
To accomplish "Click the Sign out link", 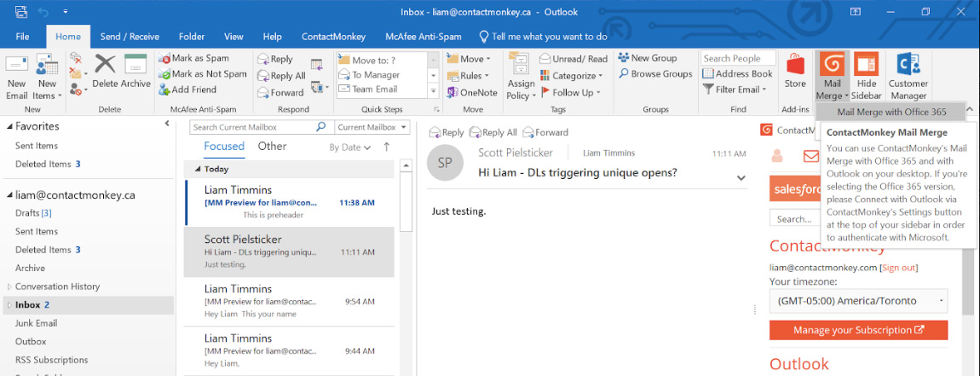I will [899, 267].
